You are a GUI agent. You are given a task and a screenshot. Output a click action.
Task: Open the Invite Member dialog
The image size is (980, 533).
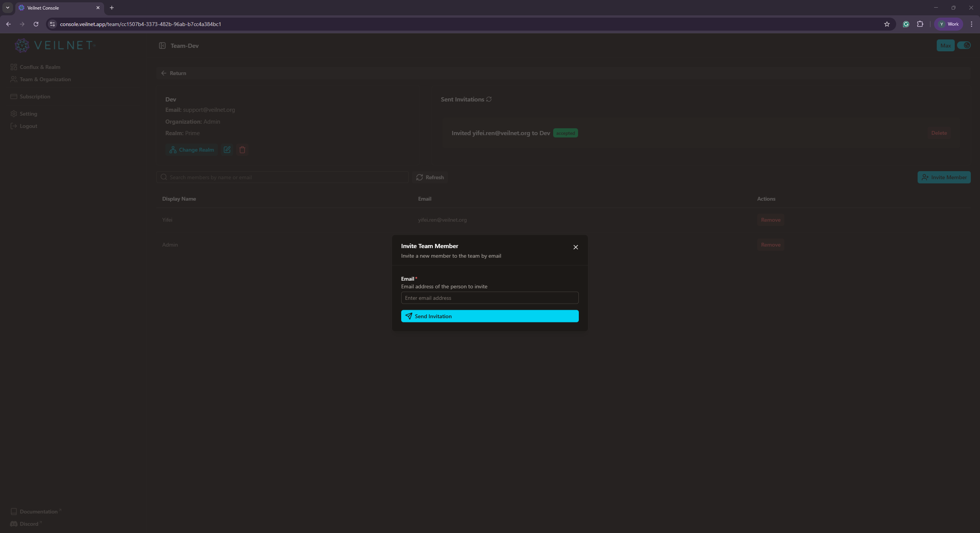944,177
